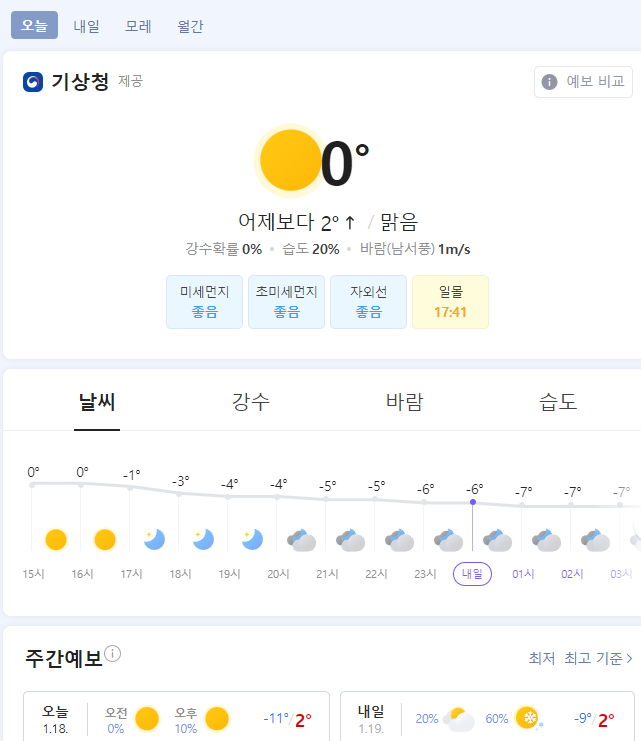Show the 바람 hourly tab
Image resolution: width=641 pixels, height=741 pixels.
point(404,403)
